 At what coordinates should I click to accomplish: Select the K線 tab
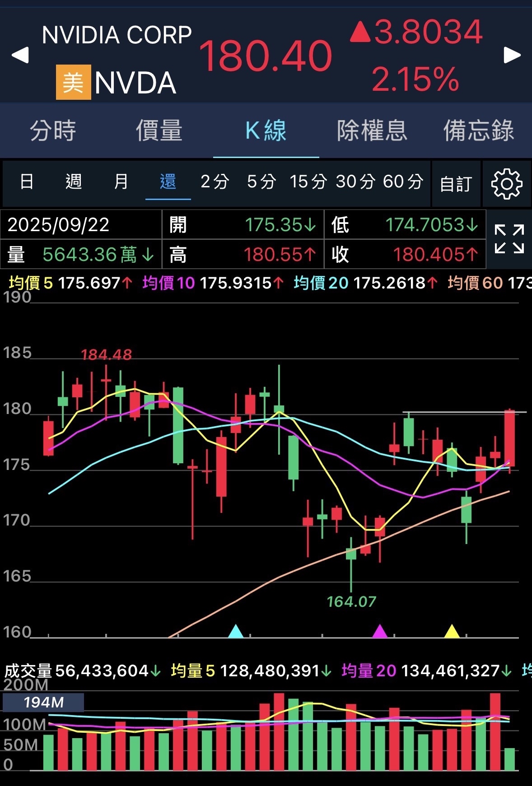coord(266,130)
